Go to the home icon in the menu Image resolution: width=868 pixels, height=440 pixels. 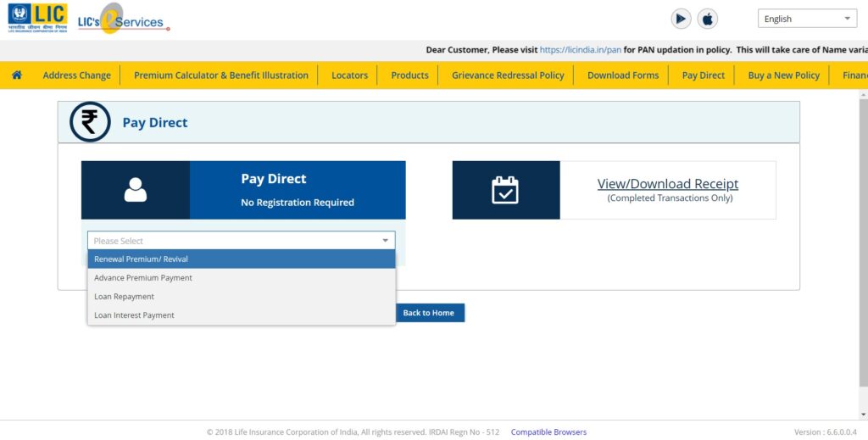point(17,75)
